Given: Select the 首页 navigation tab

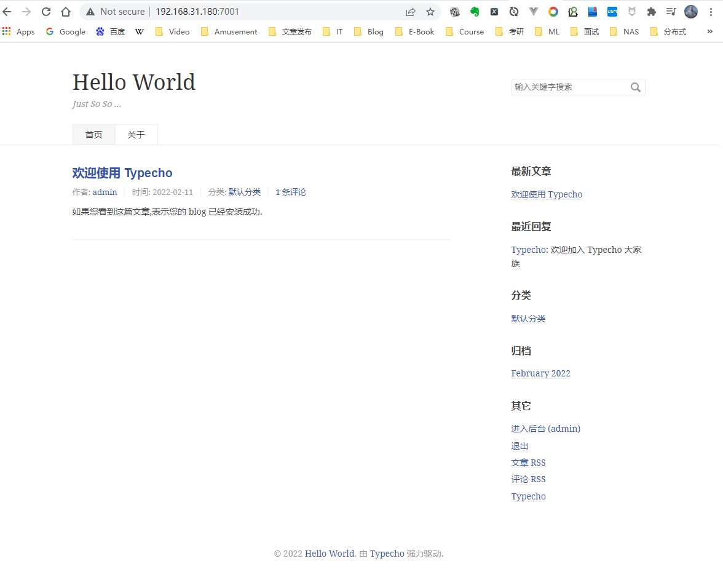Looking at the screenshot, I should pos(93,135).
